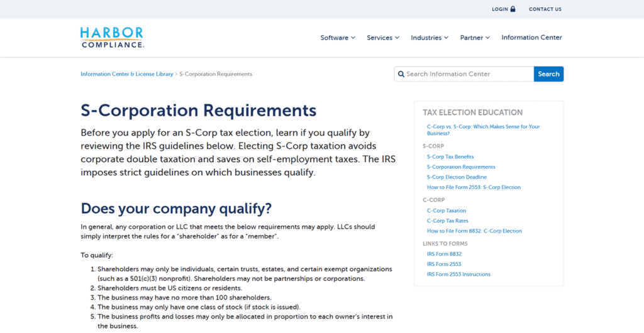The image size is (644, 333).
Task: Open the Harbor Compliance logo homepage
Action: click(112, 37)
